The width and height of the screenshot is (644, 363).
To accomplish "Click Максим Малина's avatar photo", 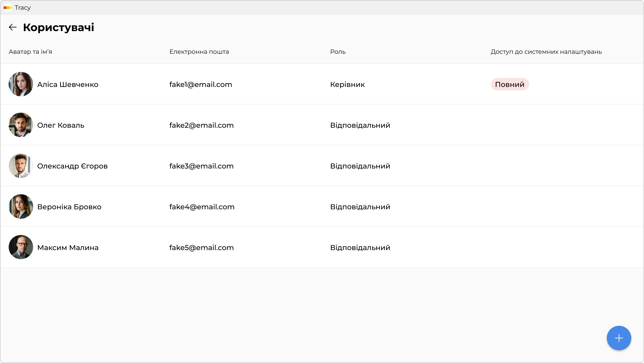I will [x=21, y=247].
